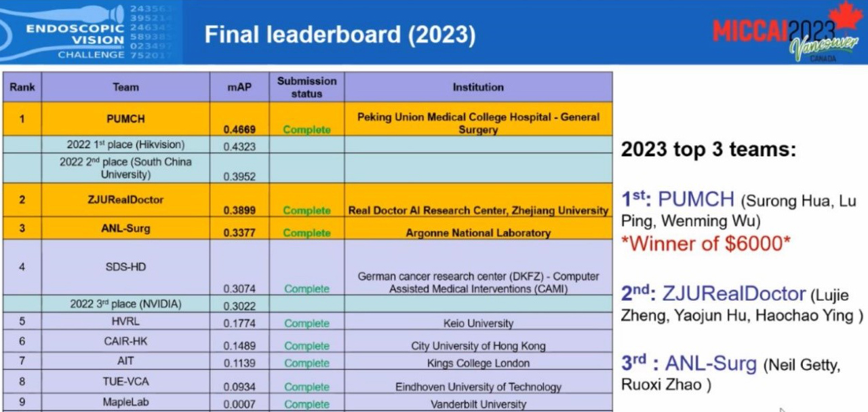This screenshot has width=868, height=412.
Task: Click the 'Institution' column header
Action: pos(478,87)
